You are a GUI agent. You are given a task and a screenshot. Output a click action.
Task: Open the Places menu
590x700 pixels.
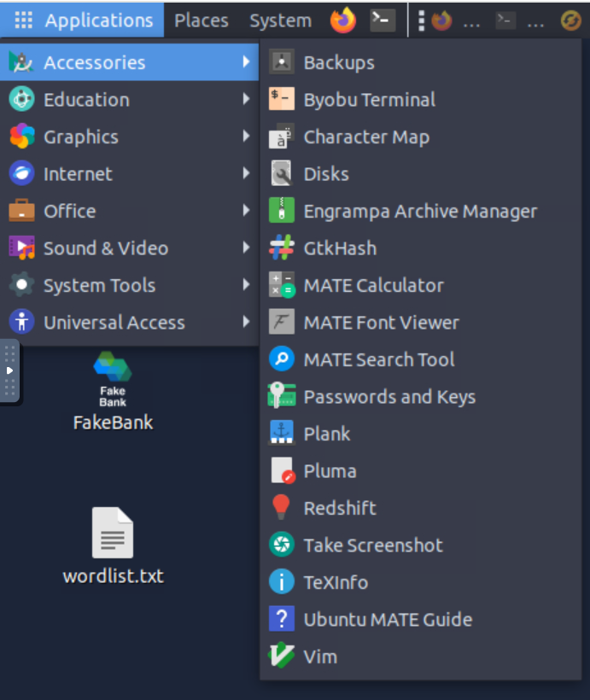(202, 20)
